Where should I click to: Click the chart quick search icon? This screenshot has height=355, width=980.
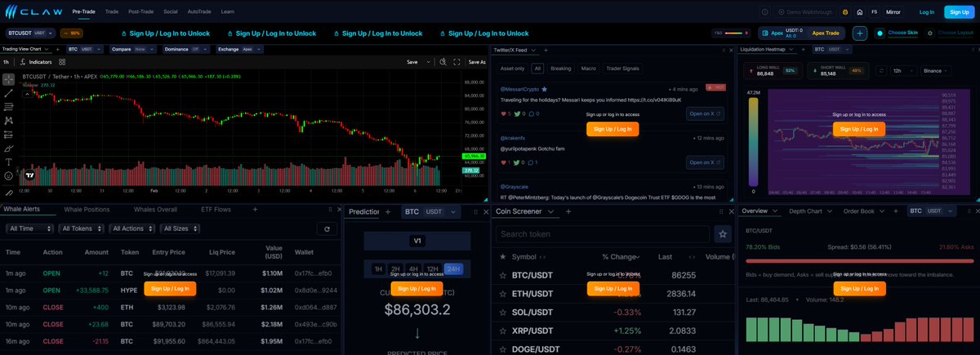click(x=442, y=61)
